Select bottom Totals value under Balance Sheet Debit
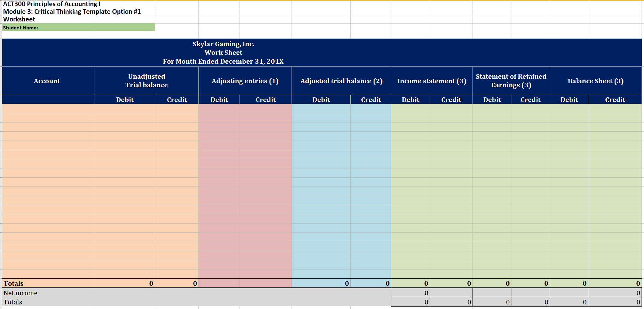Viewport: 644px width, 309px height. point(569,302)
